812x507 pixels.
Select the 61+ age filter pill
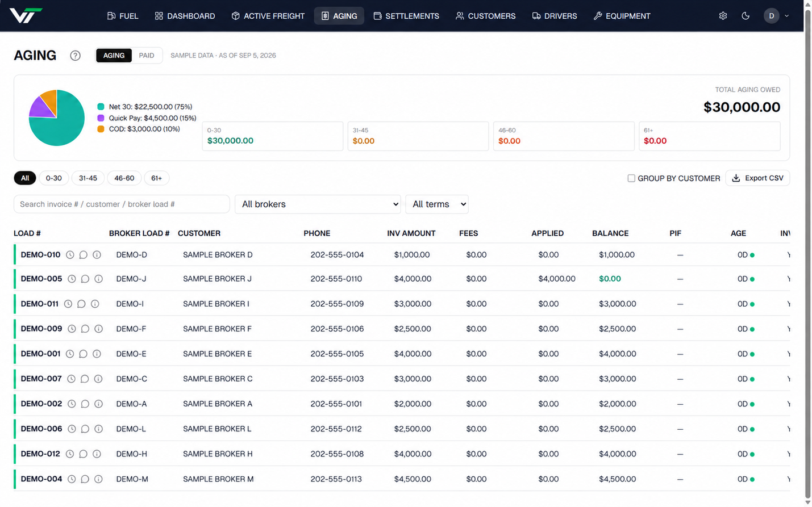[157, 178]
